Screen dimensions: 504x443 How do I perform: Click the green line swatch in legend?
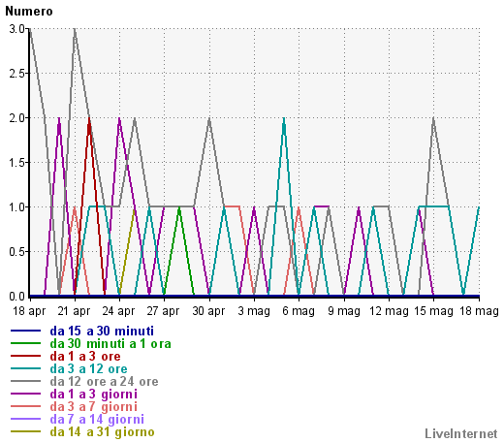click(25, 343)
